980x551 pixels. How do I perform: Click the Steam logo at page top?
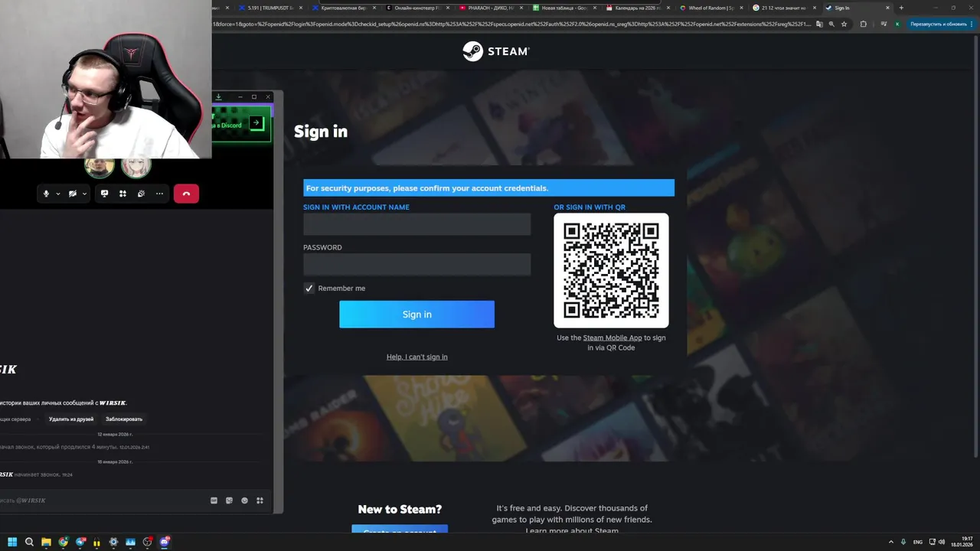(x=496, y=51)
